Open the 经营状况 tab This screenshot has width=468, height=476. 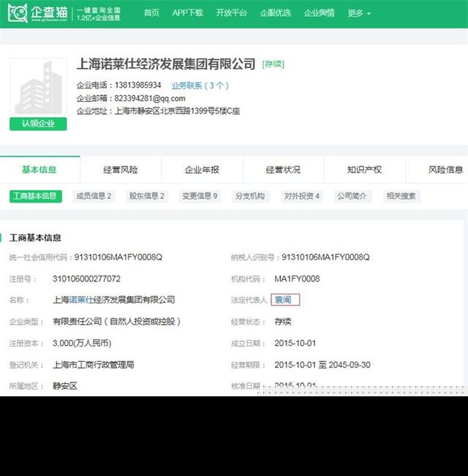coord(283,170)
